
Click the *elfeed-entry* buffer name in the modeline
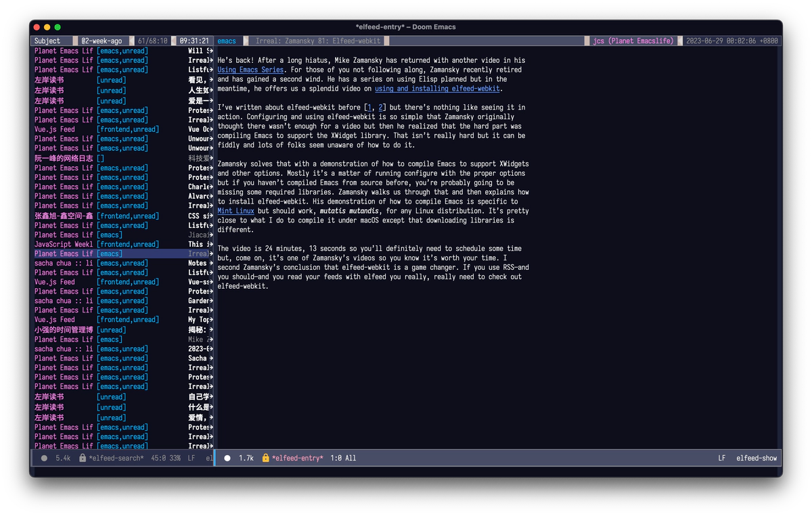(x=298, y=459)
